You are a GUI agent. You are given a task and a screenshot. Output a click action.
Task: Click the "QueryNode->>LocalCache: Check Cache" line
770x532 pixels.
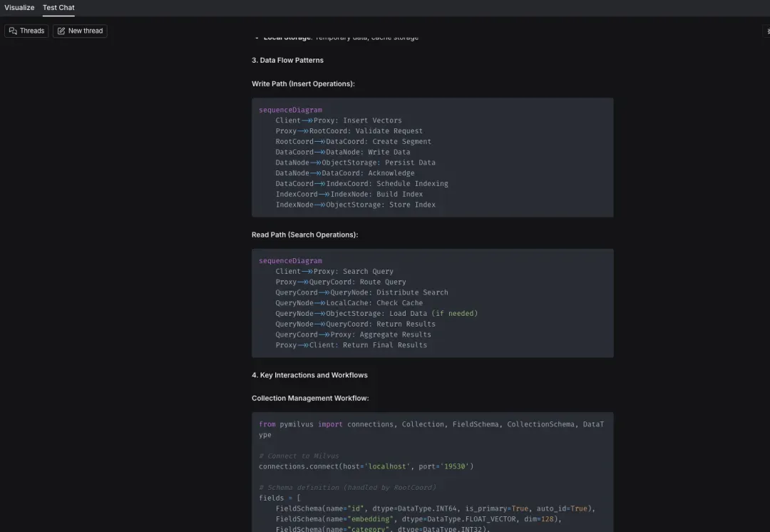(349, 303)
